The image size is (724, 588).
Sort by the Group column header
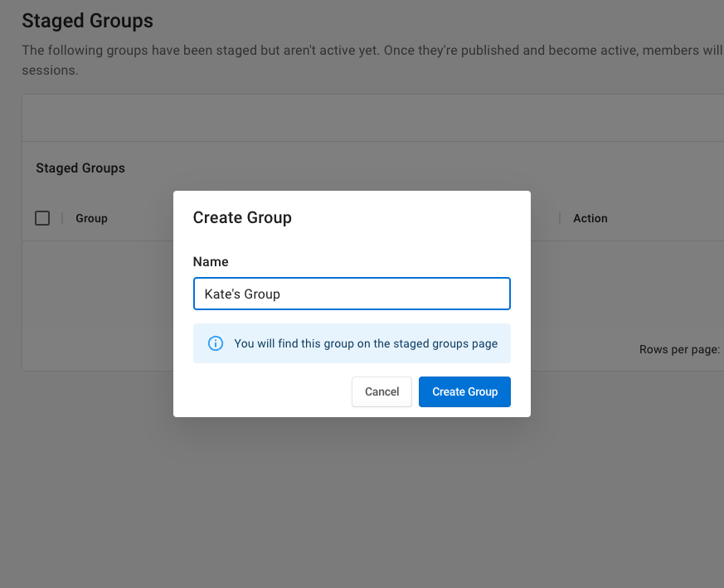[x=91, y=218]
